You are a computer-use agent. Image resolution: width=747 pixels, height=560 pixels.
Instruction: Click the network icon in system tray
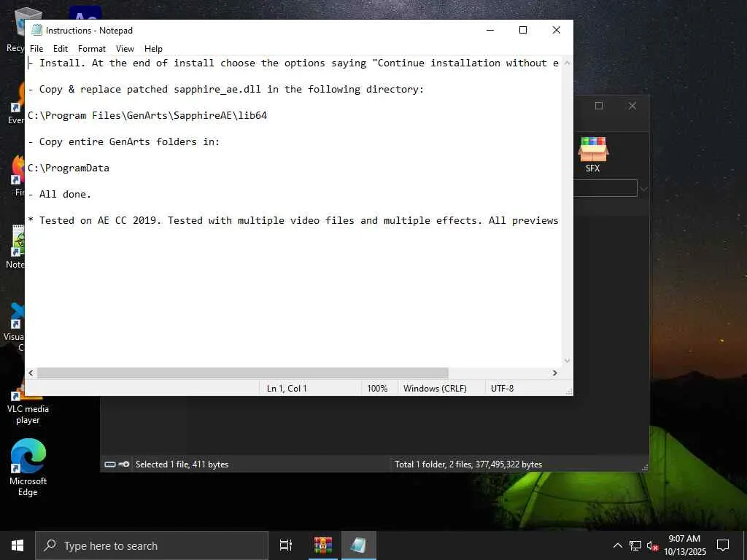pyautogui.click(x=635, y=545)
